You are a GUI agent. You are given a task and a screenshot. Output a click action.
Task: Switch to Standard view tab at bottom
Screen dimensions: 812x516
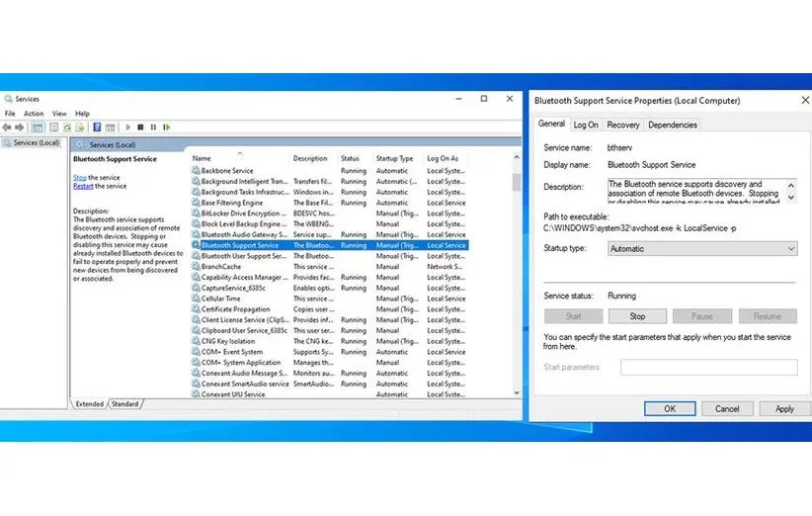coord(124,403)
